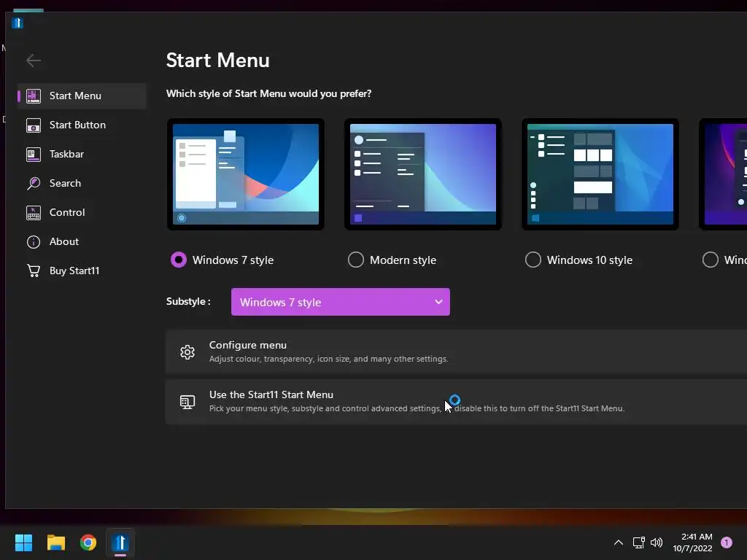Click the Windows 7 style preview thumbnail
This screenshot has width=747, height=560.
tap(246, 174)
